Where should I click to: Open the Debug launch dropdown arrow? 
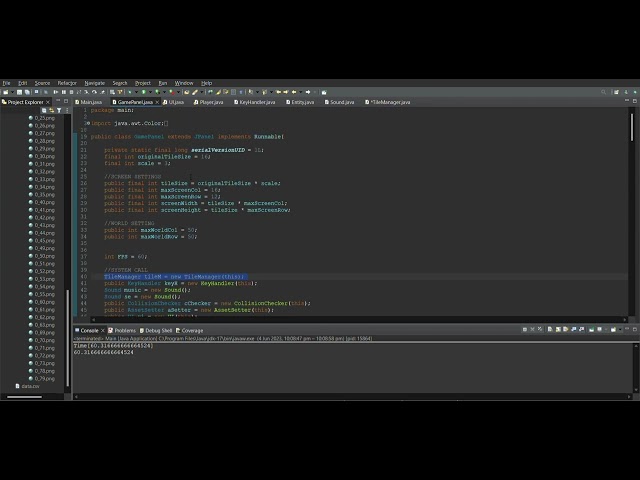(135, 92)
